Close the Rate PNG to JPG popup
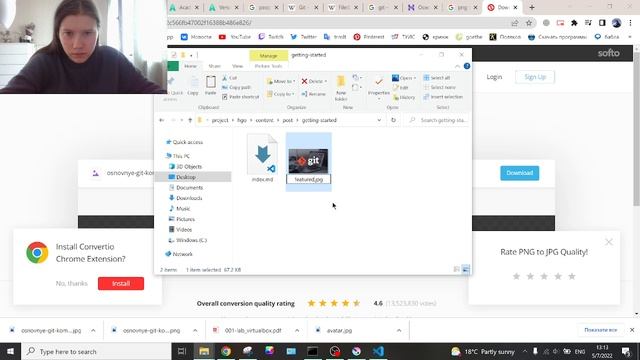The image size is (640, 360). [x=609, y=242]
